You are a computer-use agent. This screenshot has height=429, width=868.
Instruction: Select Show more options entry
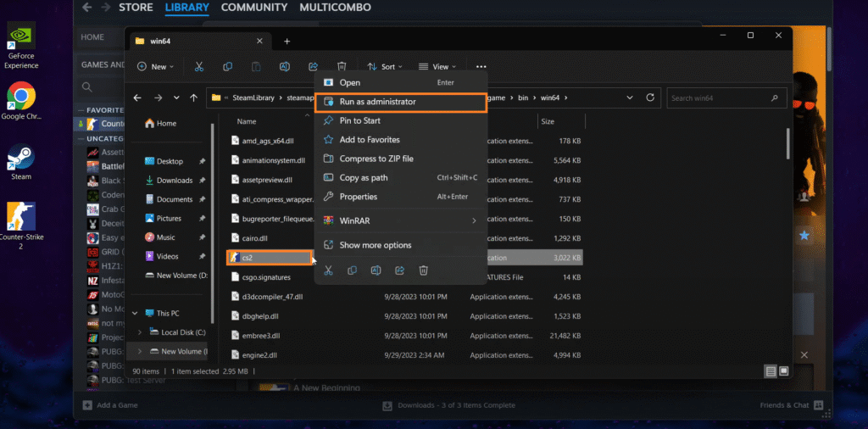[401, 245]
